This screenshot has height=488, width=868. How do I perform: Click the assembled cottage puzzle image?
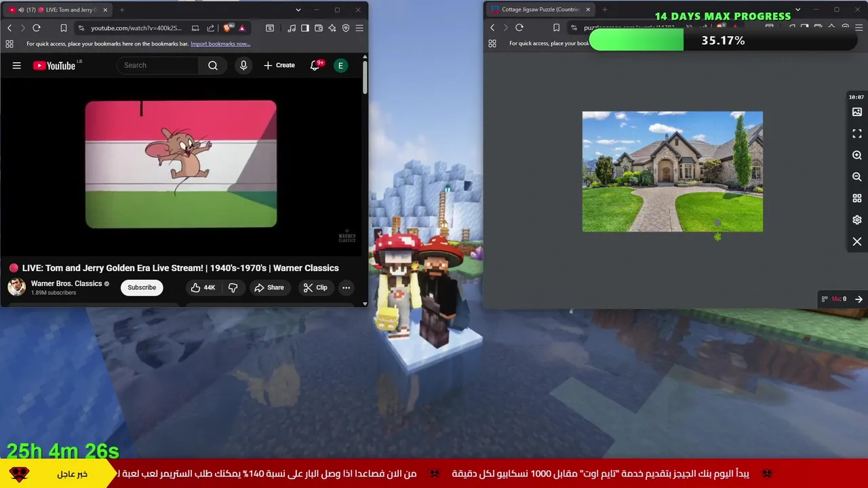673,171
